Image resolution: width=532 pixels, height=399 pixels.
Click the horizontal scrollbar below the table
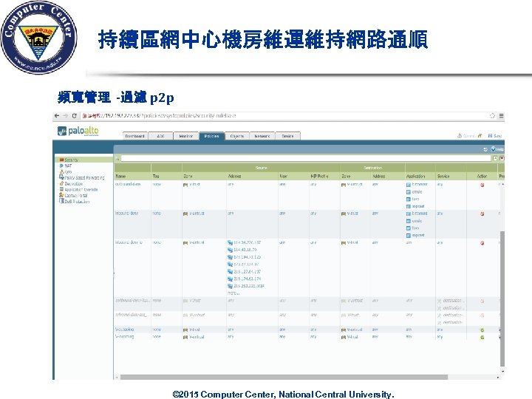pos(284,377)
